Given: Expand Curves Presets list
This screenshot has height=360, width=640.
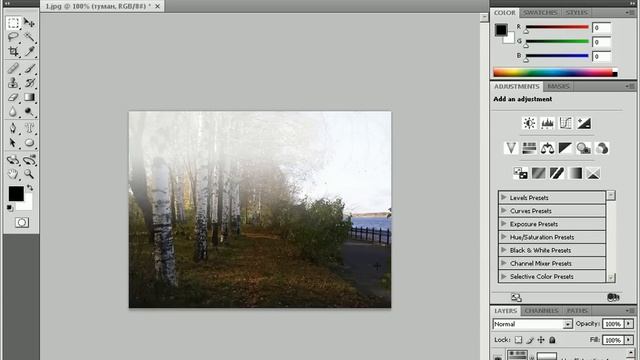Looking at the screenshot, I should point(503,211).
